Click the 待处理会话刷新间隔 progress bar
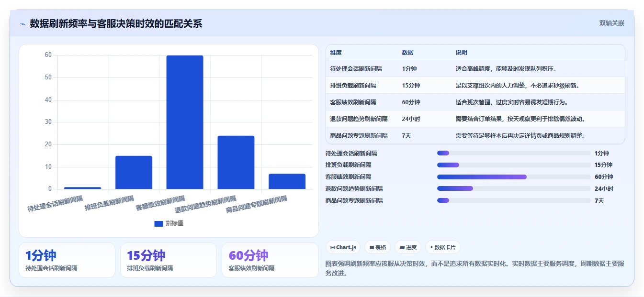 pyautogui.click(x=513, y=153)
